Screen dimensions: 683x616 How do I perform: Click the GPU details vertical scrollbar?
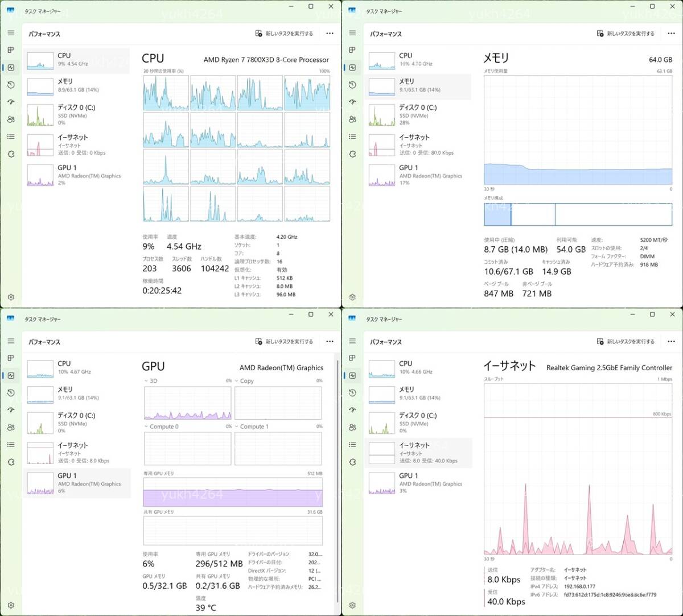[x=338, y=481]
